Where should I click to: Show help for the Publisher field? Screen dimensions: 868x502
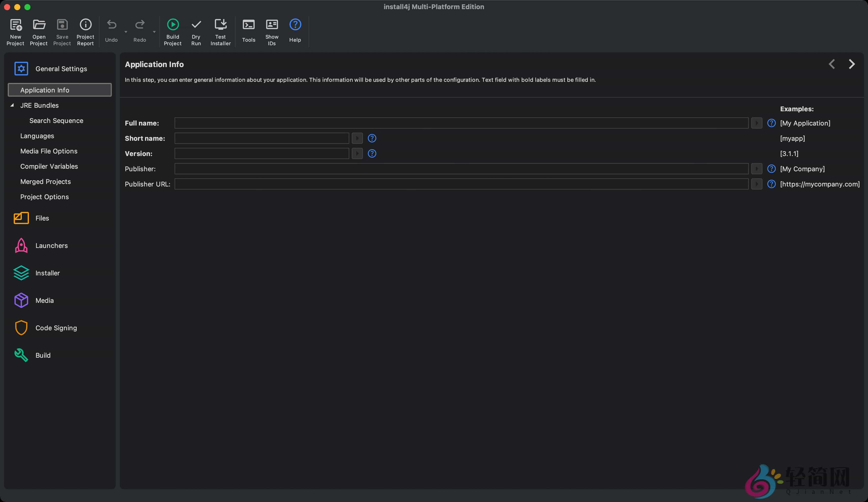click(x=771, y=169)
